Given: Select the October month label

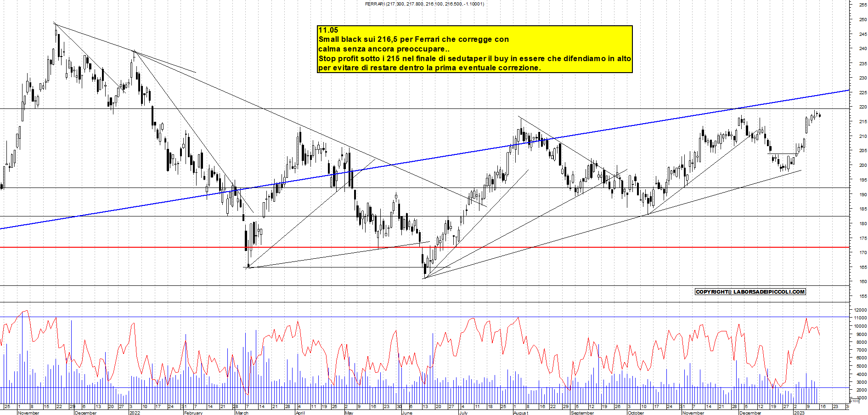Looking at the screenshot, I should (x=636, y=413).
